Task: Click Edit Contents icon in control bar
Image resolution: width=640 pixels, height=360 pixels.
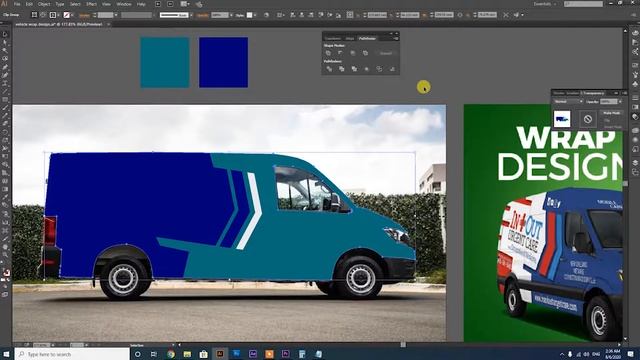Action: point(43,15)
